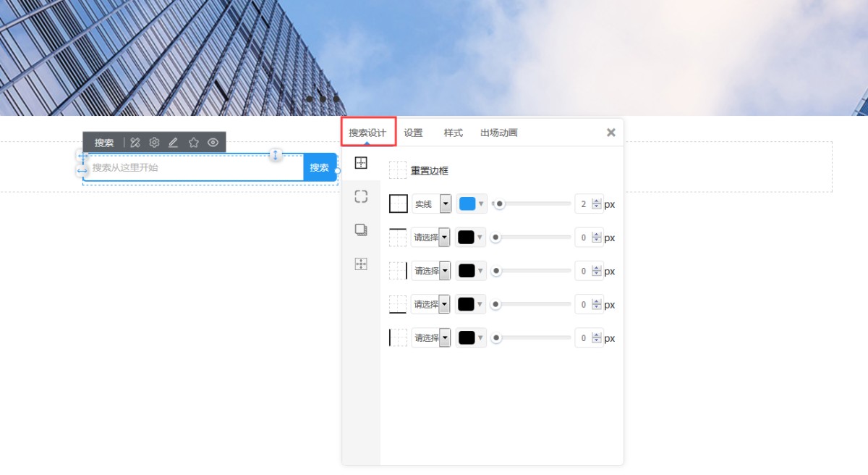The width and height of the screenshot is (868, 475).
Task: Click the reset border dashed square icon
Action: click(x=398, y=170)
